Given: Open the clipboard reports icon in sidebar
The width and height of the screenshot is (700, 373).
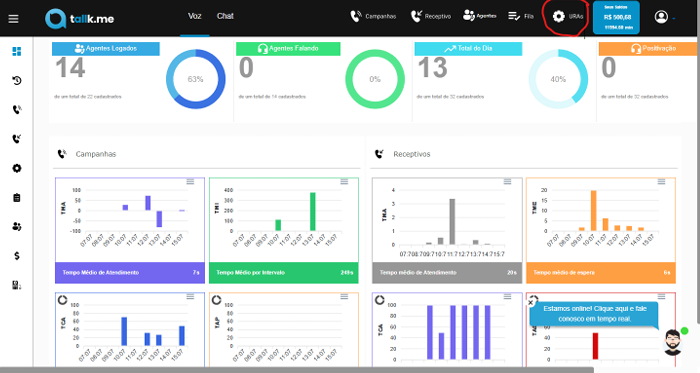Looking at the screenshot, I should (17, 198).
